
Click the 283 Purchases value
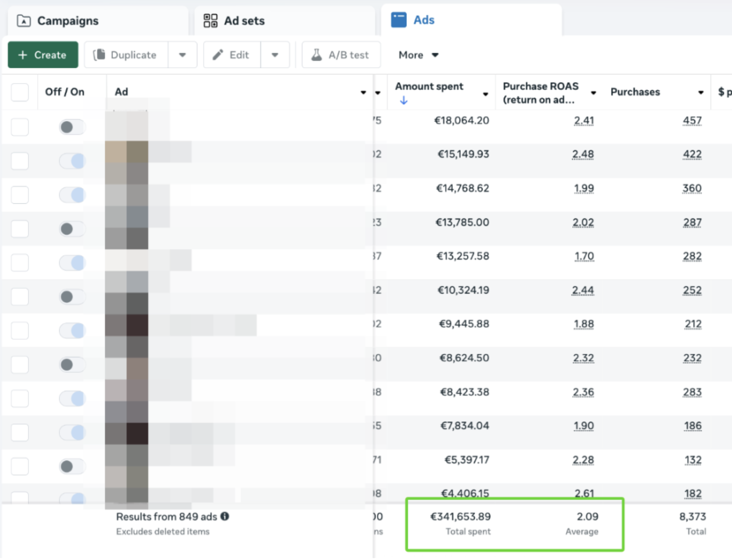(x=692, y=392)
